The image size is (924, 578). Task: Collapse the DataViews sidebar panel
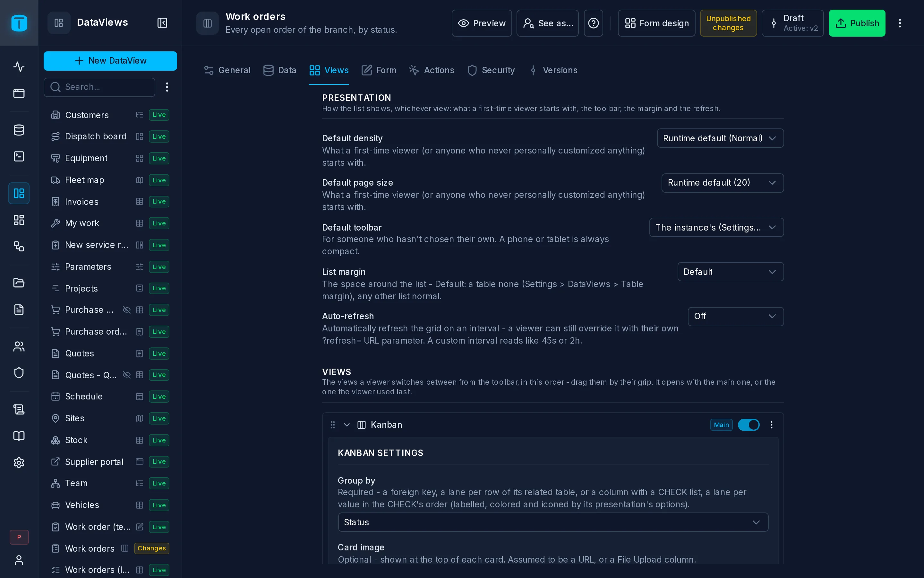[x=162, y=23]
